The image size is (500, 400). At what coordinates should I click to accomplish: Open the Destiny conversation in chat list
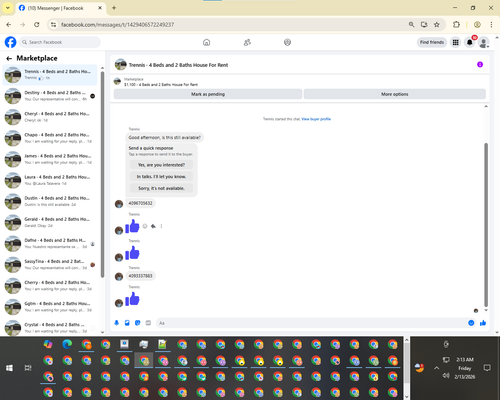click(x=50, y=96)
